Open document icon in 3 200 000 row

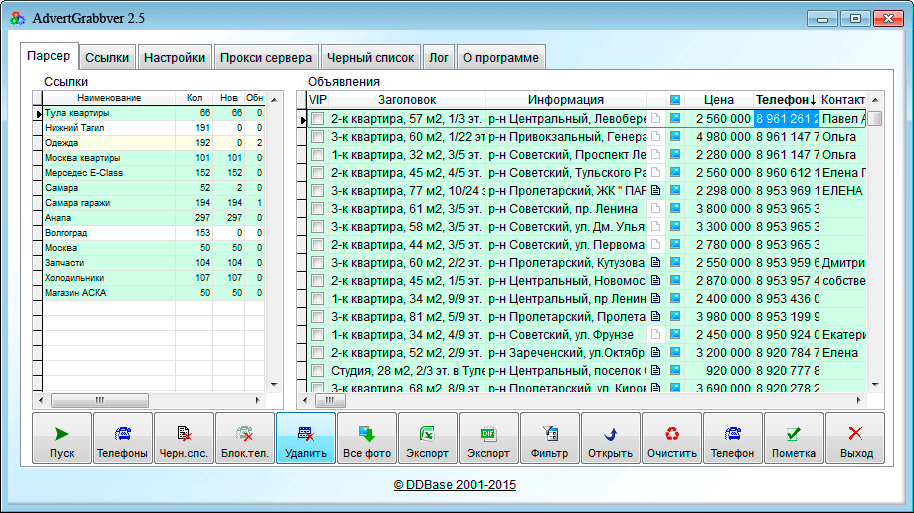[656, 352]
